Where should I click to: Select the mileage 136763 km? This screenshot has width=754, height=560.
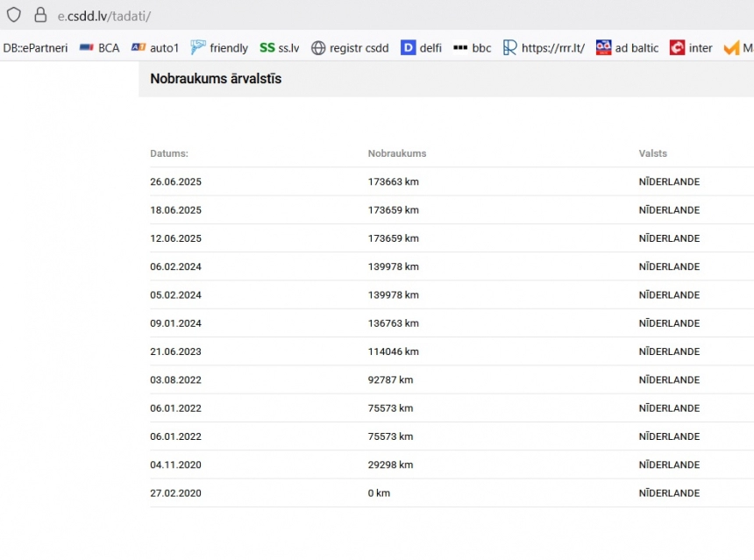coord(394,323)
